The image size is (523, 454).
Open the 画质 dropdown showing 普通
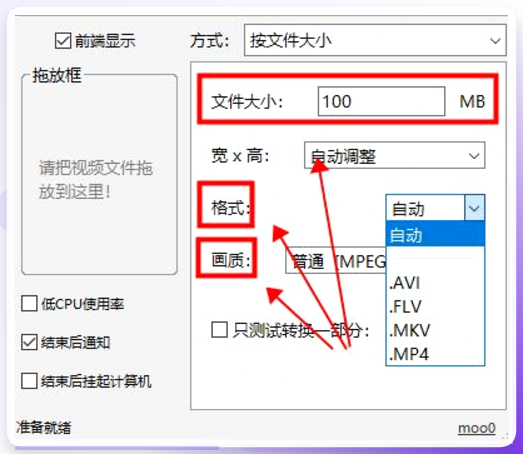click(x=336, y=261)
